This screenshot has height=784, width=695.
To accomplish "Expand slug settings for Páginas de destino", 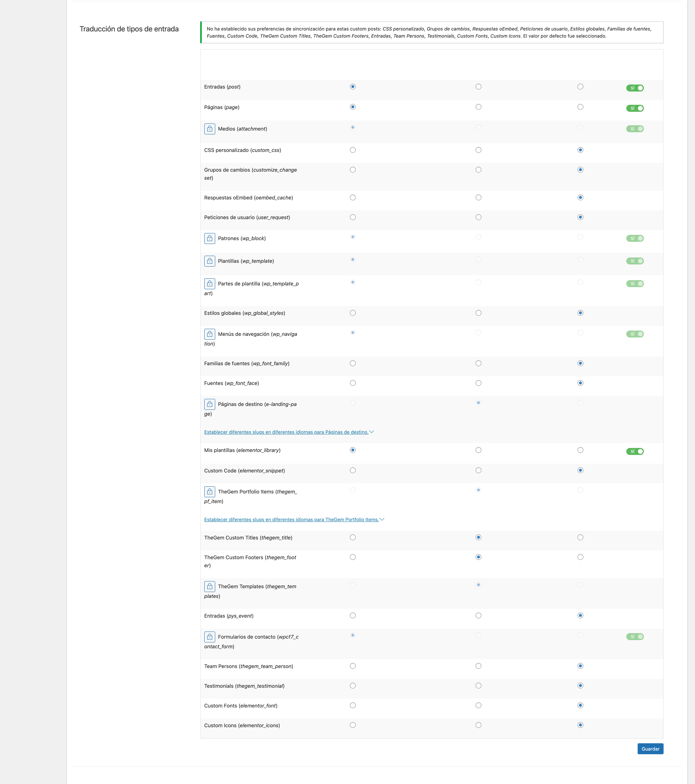I will click(x=289, y=432).
